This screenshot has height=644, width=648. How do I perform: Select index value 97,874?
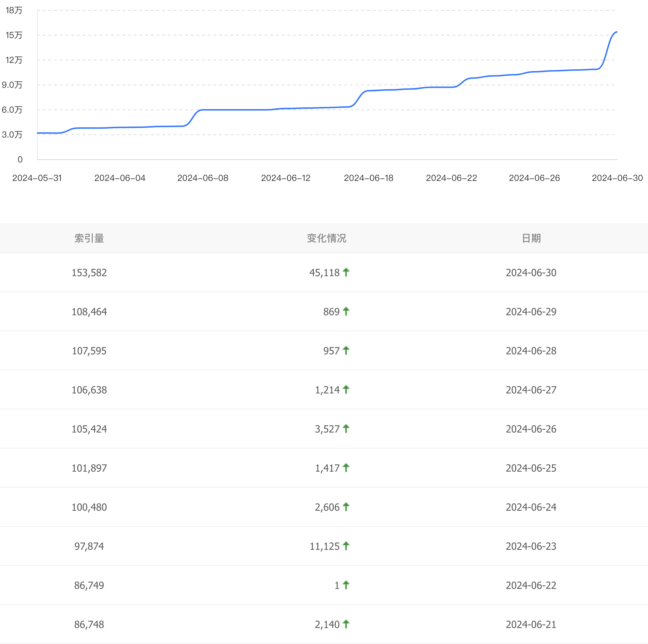(x=89, y=546)
